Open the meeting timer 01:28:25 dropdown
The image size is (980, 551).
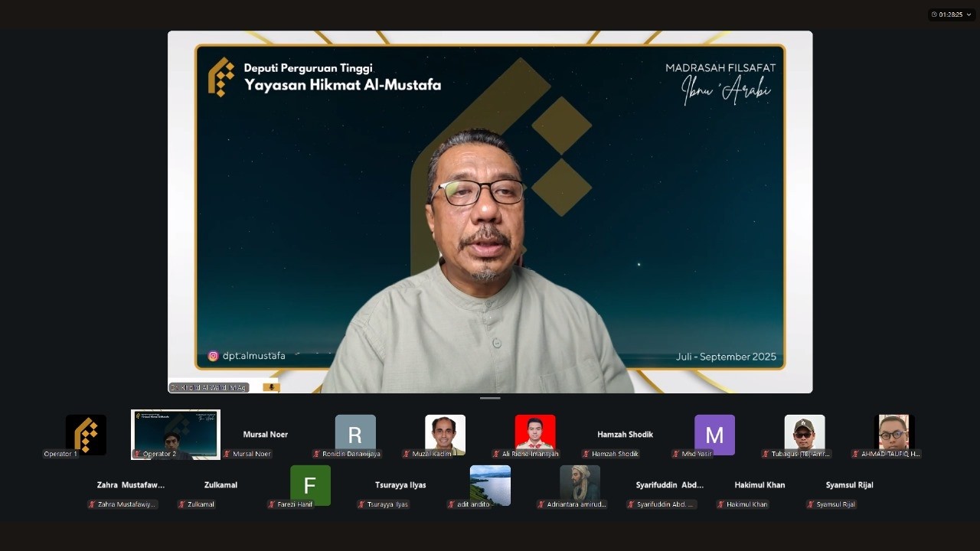click(952, 15)
